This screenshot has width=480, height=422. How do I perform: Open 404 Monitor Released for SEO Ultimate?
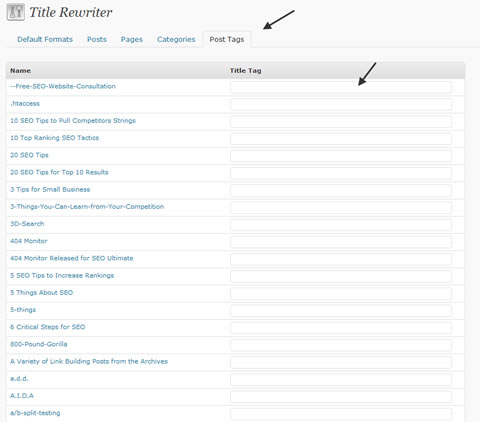click(72, 258)
